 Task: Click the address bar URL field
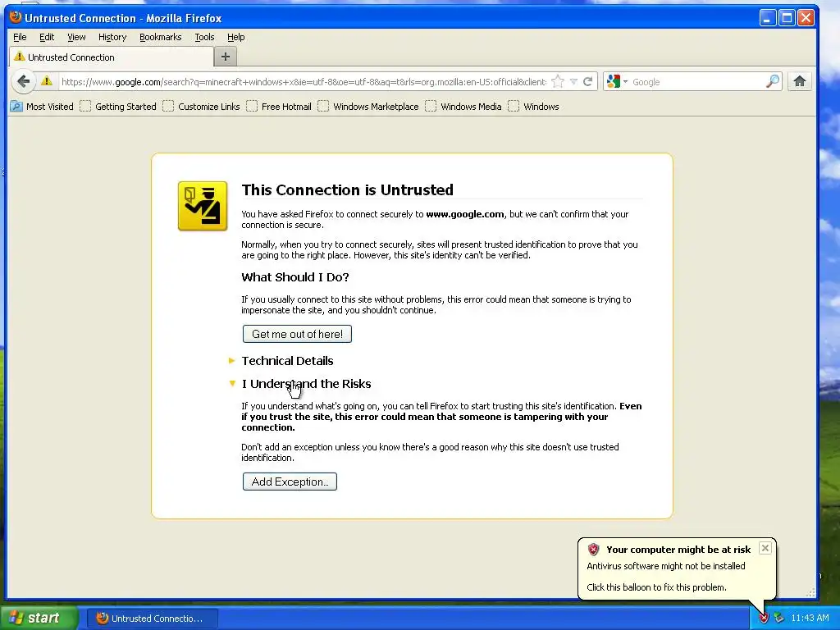(304, 81)
